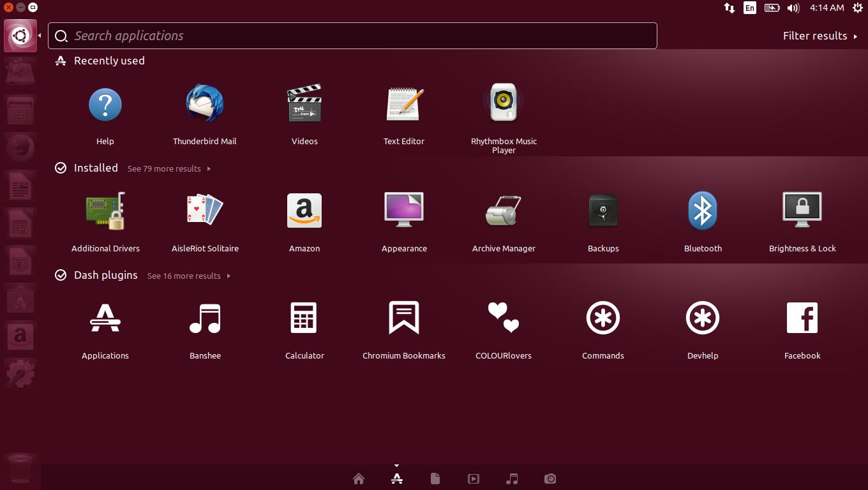Focus the Search applications field

coord(352,36)
